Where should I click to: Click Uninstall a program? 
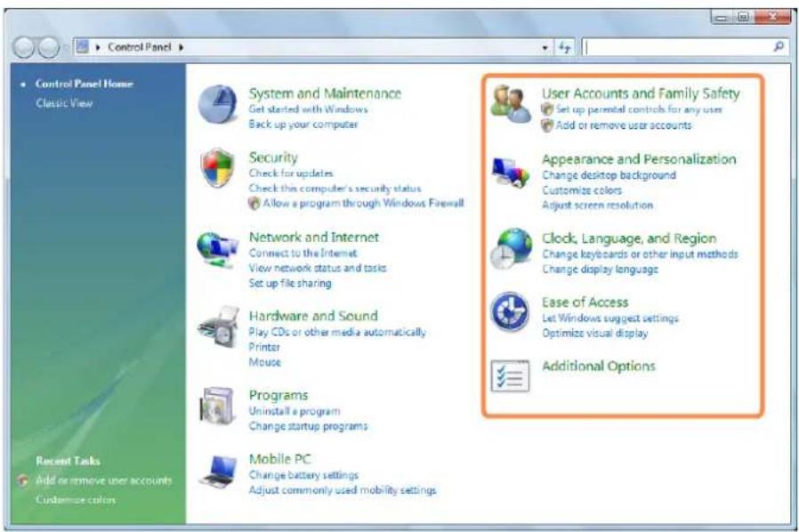294,411
